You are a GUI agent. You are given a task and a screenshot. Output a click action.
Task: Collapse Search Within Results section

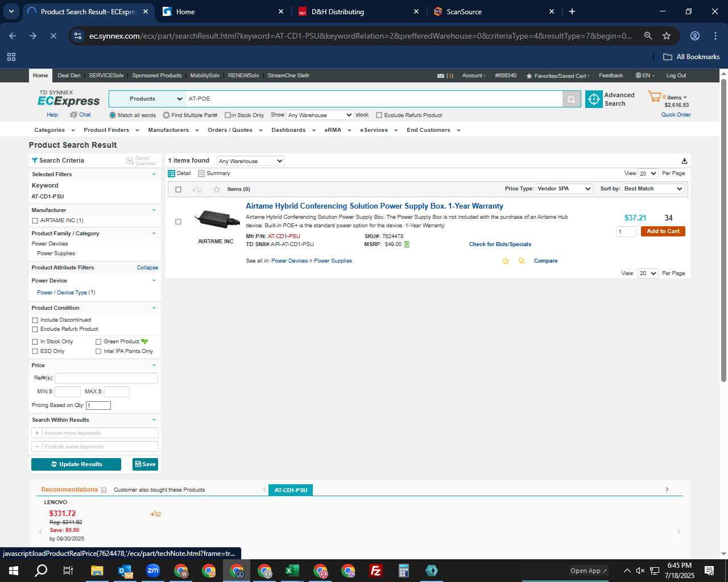coord(154,420)
